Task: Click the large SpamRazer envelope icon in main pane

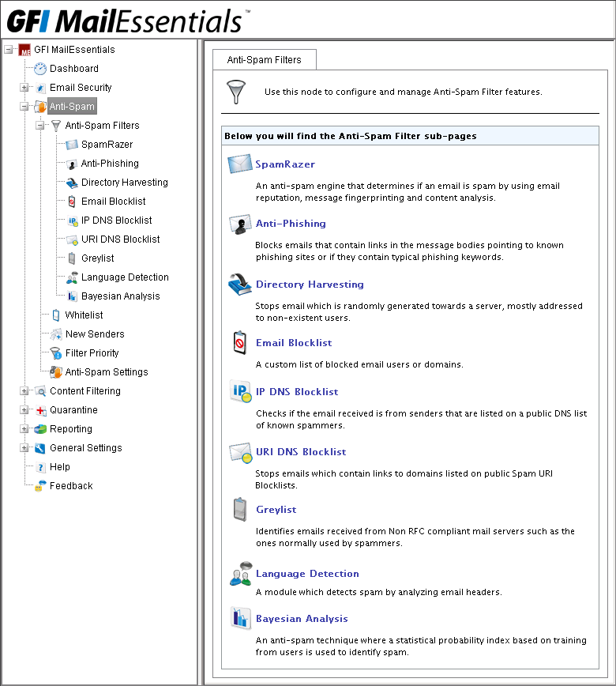Action: pyautogui.click(x=239, y=164)
